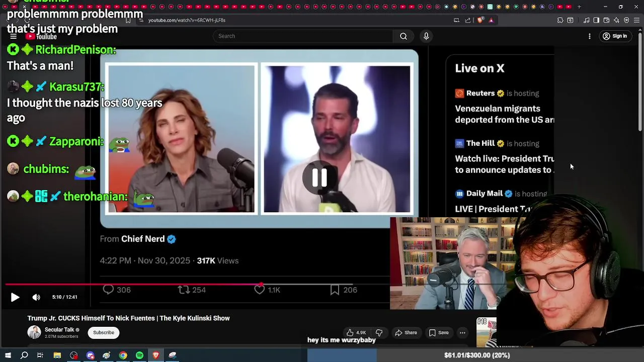The height and width of the screenshot is (362, 644).
Task: Click the video title text below the player
Action: point(129,318)
